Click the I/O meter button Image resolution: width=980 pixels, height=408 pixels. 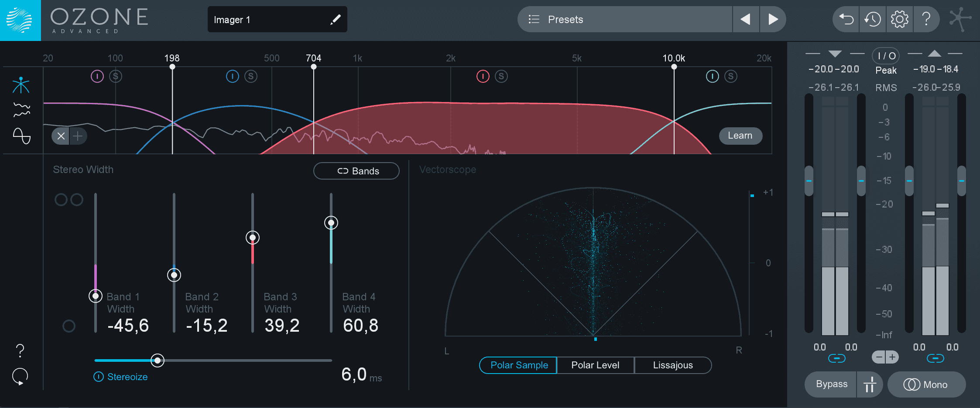(886, 56)
